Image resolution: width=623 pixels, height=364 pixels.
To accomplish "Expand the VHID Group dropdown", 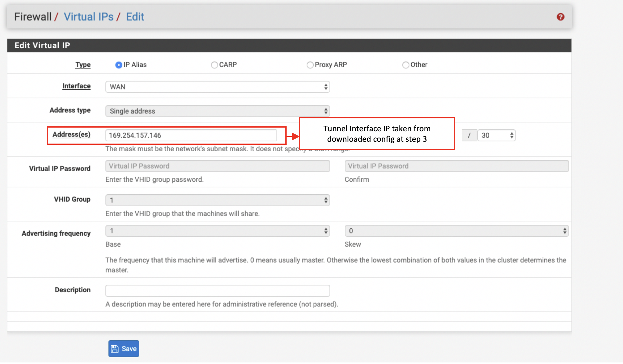I will tap(217, 200).
